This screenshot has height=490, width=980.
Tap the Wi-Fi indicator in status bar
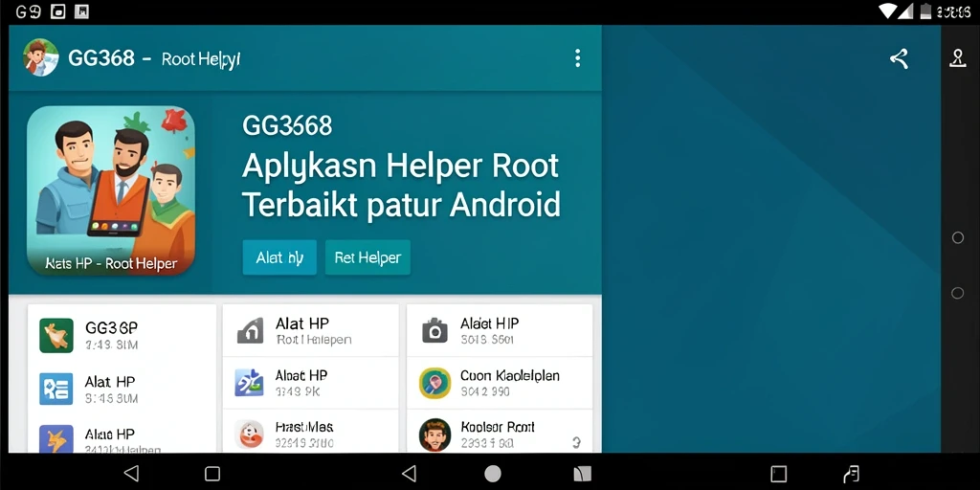pyautogui.click(x=886, y=11)
